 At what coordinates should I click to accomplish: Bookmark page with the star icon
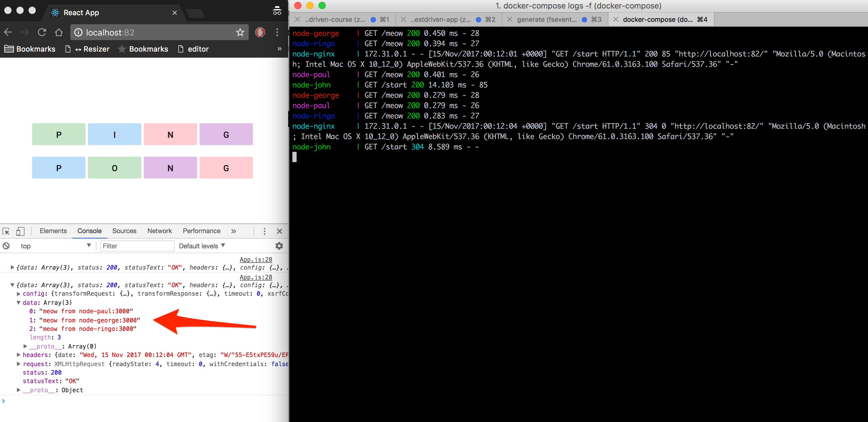tap(240, 32)
